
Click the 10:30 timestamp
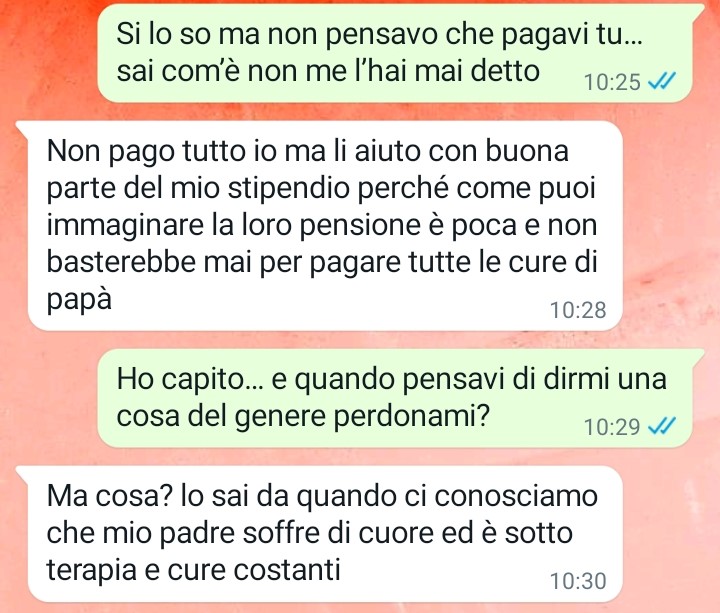[578, 581]
